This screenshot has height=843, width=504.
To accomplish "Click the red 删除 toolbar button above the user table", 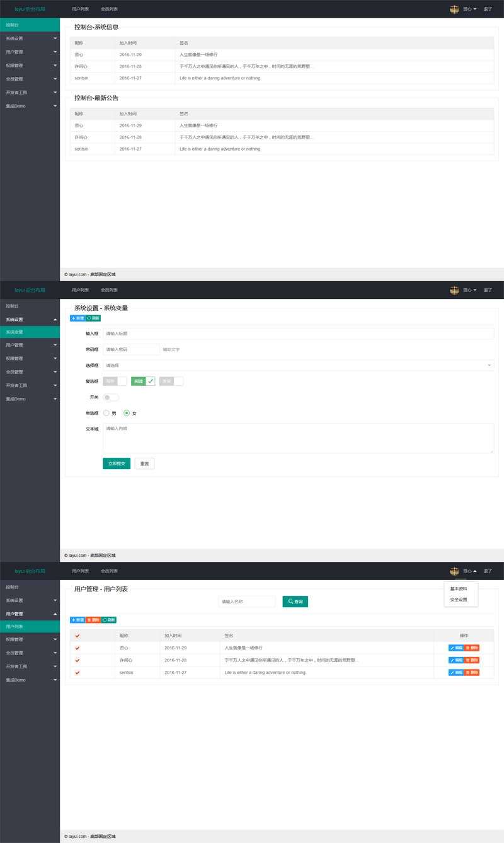I will [x=93, y=620].
